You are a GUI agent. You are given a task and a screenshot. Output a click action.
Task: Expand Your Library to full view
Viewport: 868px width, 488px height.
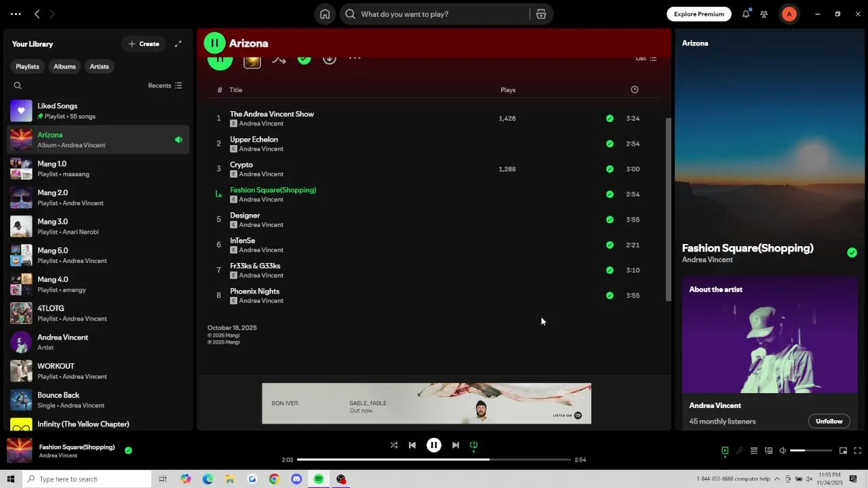coord(178,44)
